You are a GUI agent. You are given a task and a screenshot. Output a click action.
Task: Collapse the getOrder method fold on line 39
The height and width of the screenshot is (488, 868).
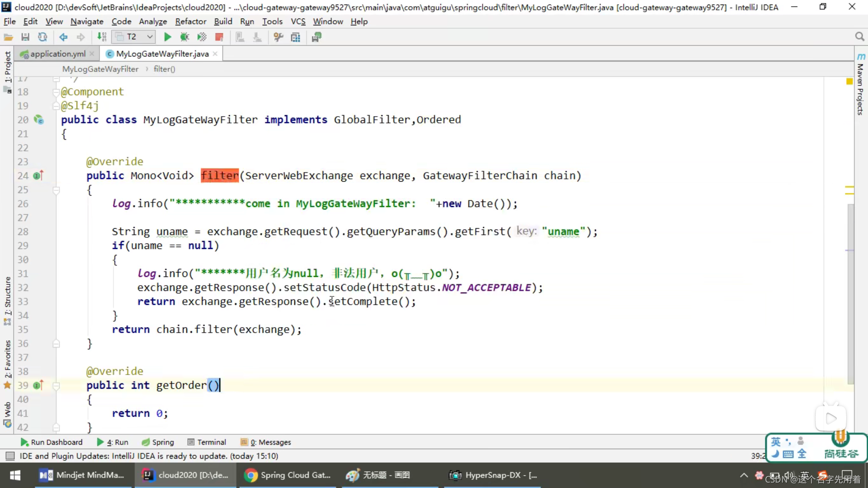pyautogui.click(x=56, y=385)
